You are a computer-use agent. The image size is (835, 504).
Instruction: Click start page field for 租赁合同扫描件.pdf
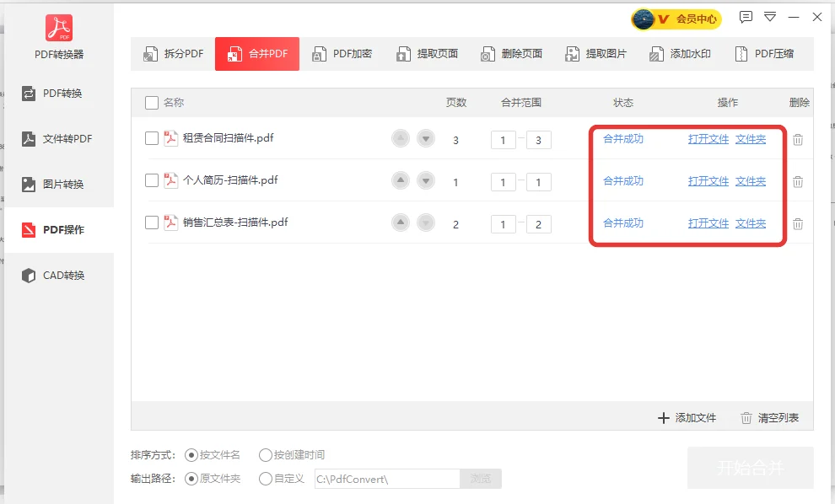click(x=504, y=140)
